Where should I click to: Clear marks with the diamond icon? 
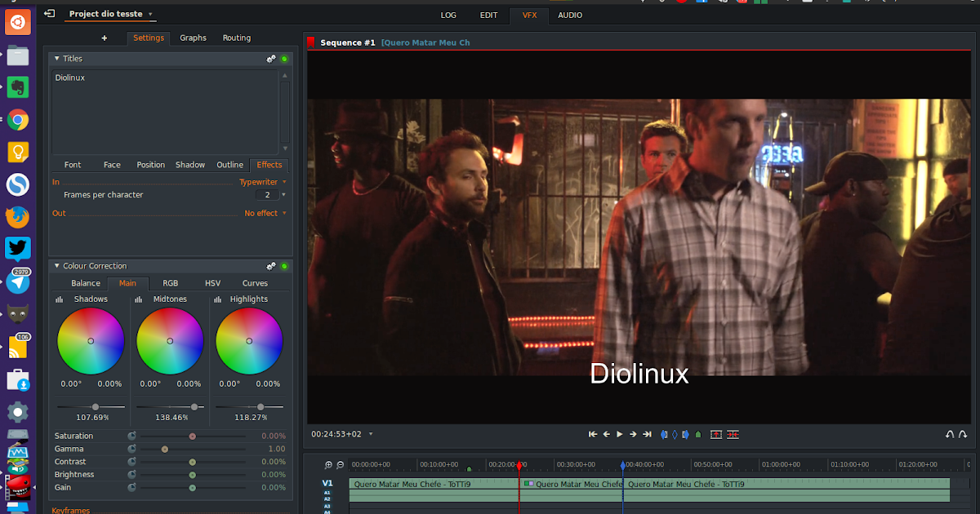(675, 435)
